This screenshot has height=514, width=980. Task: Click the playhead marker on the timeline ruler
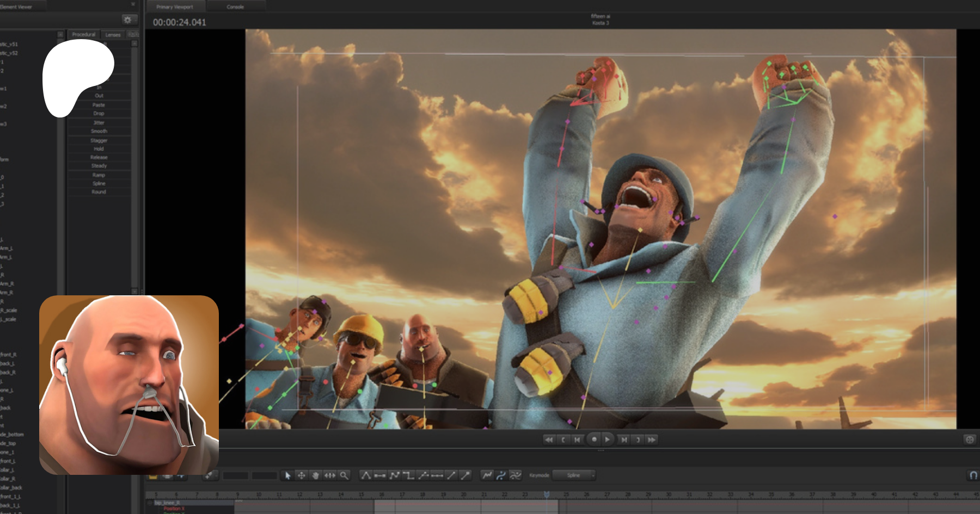(546, 494)
